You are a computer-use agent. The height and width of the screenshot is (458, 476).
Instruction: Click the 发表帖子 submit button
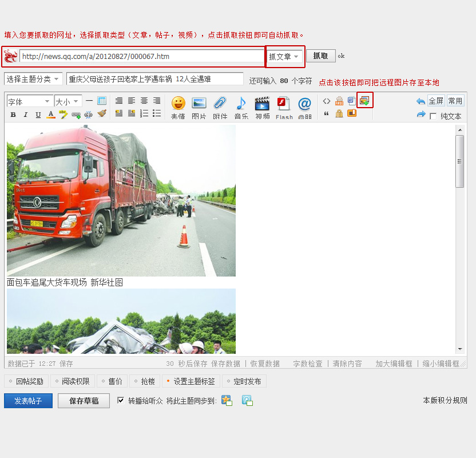pyautogui.click(x=28, y=401)
